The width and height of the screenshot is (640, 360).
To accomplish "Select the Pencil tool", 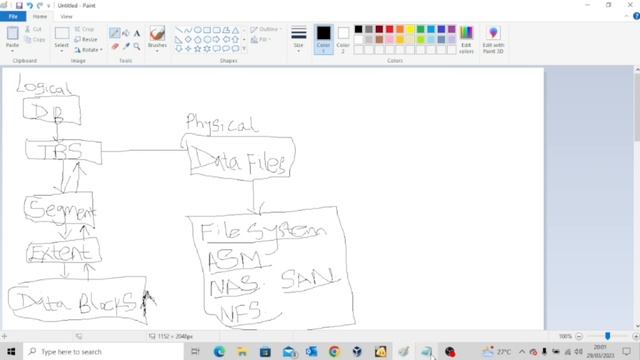I will (115, 33).
